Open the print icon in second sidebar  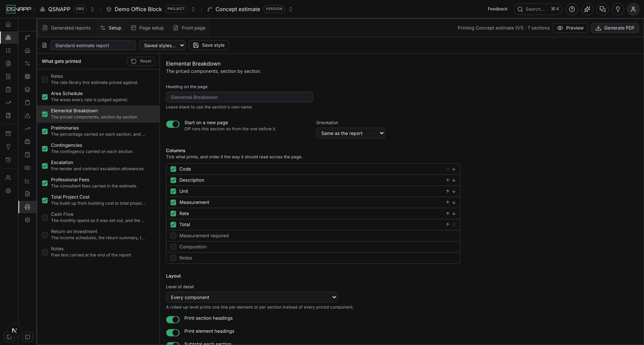[27, 207]
